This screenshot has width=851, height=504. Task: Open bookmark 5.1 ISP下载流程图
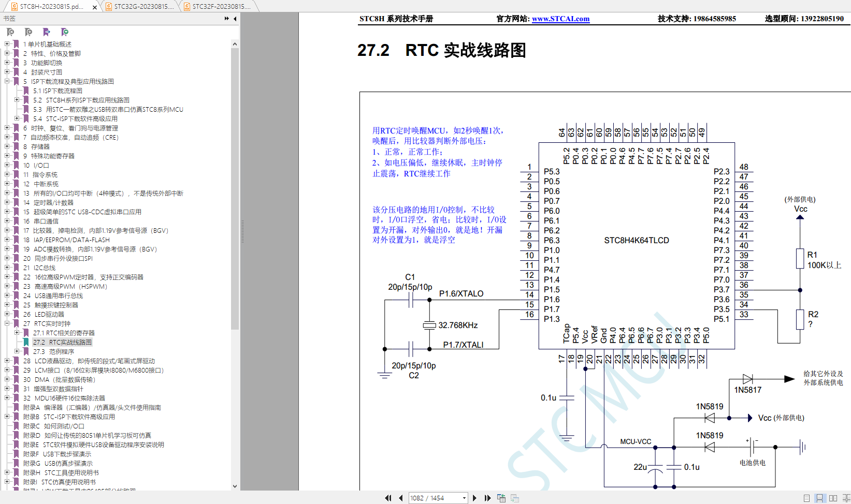57,91
